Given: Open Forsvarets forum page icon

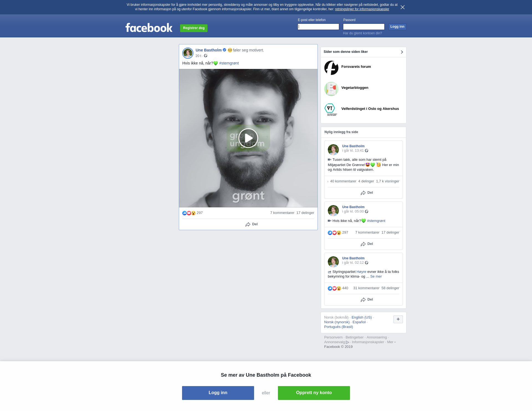Looking at the screenshot, I should point(331,68).
